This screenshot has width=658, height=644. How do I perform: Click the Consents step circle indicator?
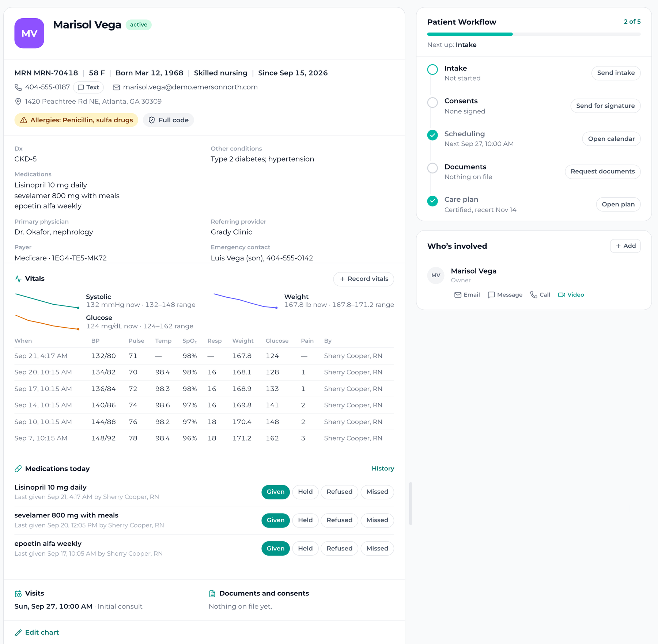(432, 102)
